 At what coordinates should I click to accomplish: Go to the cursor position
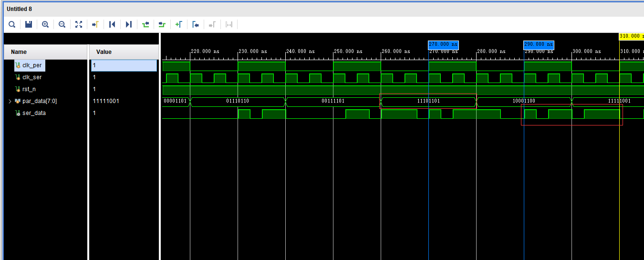tap(95, 24)
